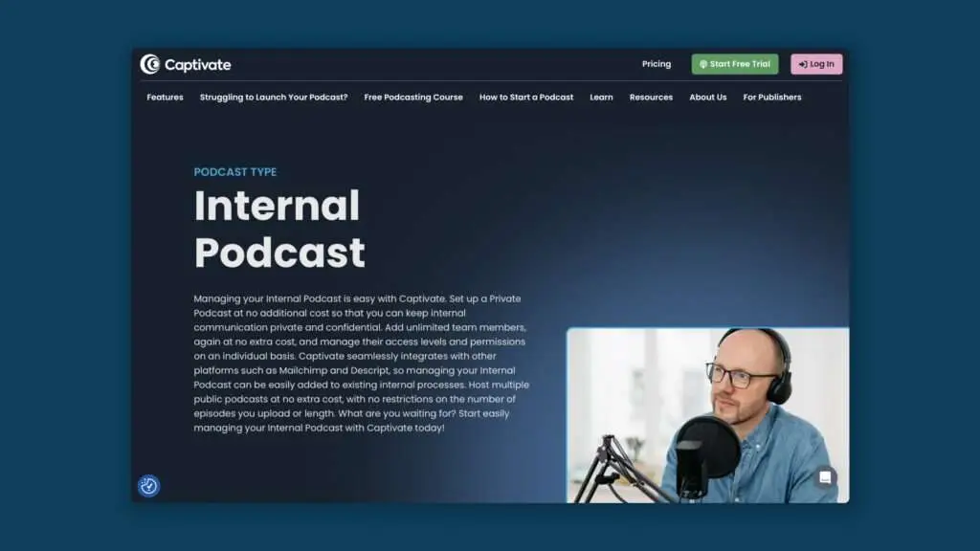This screenshot has height=551, width=980.
Task: Click the podcaster photo with microphone
Action: [707, 415]
